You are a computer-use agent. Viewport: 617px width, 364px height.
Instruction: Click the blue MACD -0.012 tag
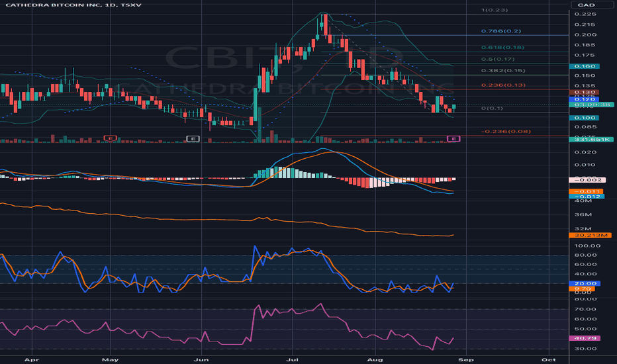[x=587, y=197]
